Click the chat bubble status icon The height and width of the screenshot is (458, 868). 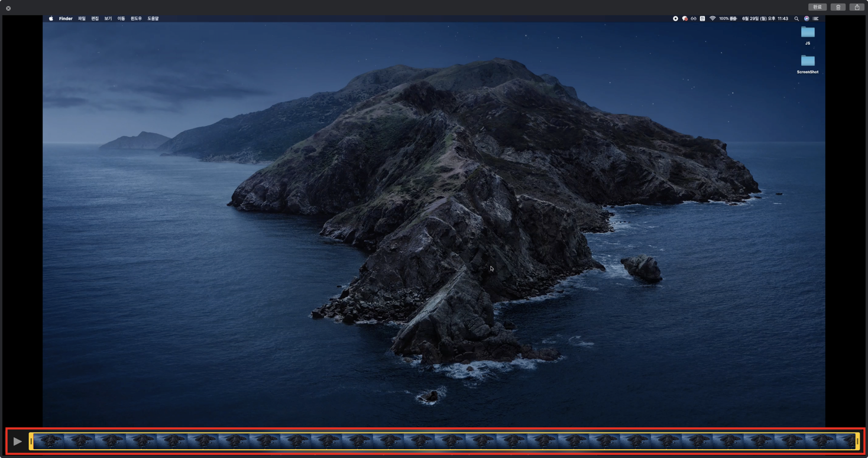(x=685, y=18)
